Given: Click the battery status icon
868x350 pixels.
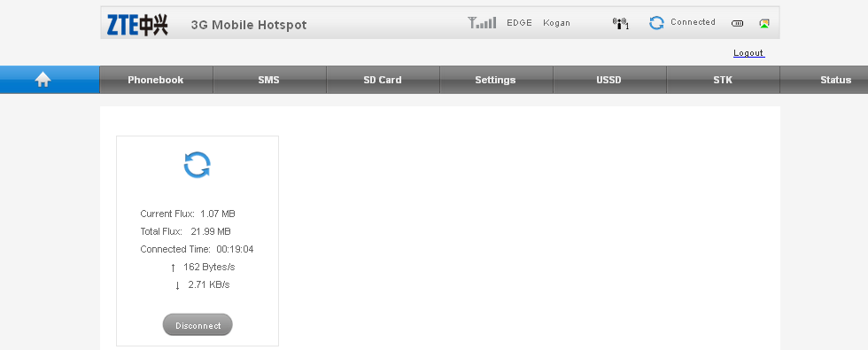Looking at the screenshot, I should [x=737, y=23].
